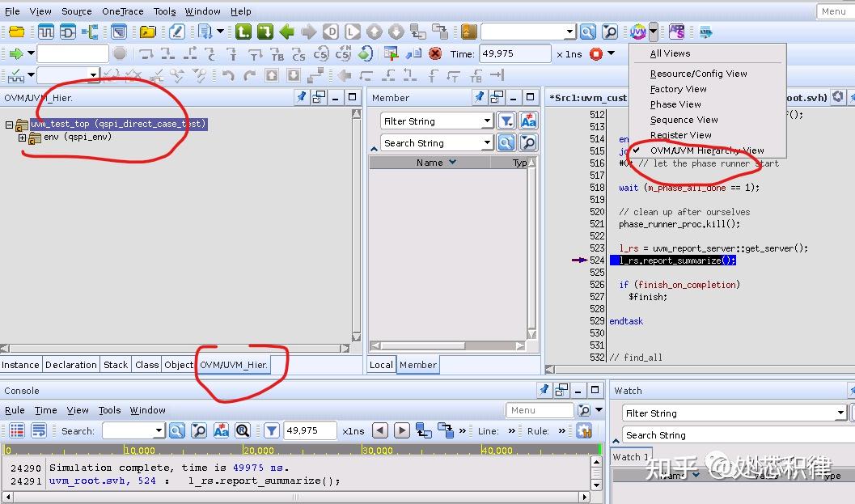This screenshot has height=504, width=855.
Task: Check the OVM/UVM Hierarchy View option
Action: (707, 150)
